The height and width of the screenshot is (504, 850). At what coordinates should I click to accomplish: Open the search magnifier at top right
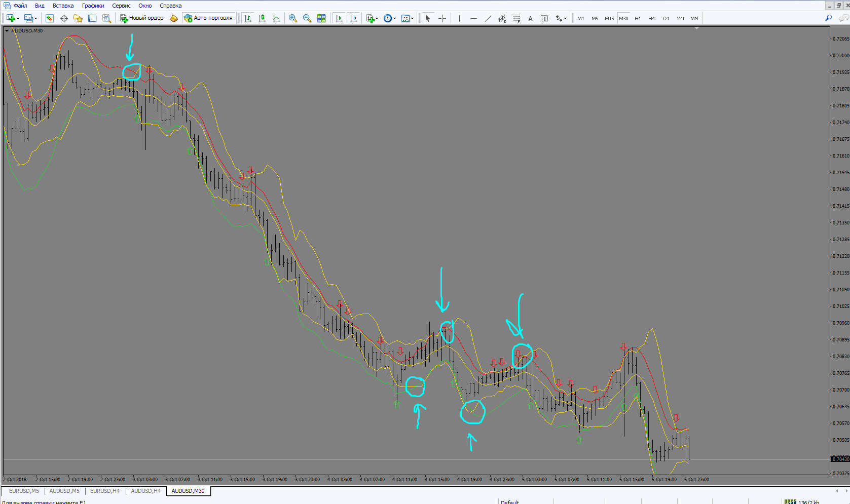828,18
